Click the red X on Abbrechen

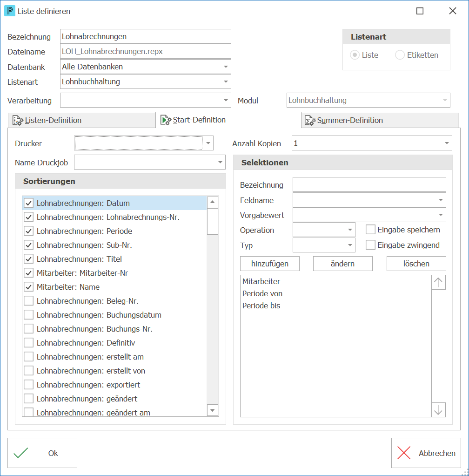(404, 453)
